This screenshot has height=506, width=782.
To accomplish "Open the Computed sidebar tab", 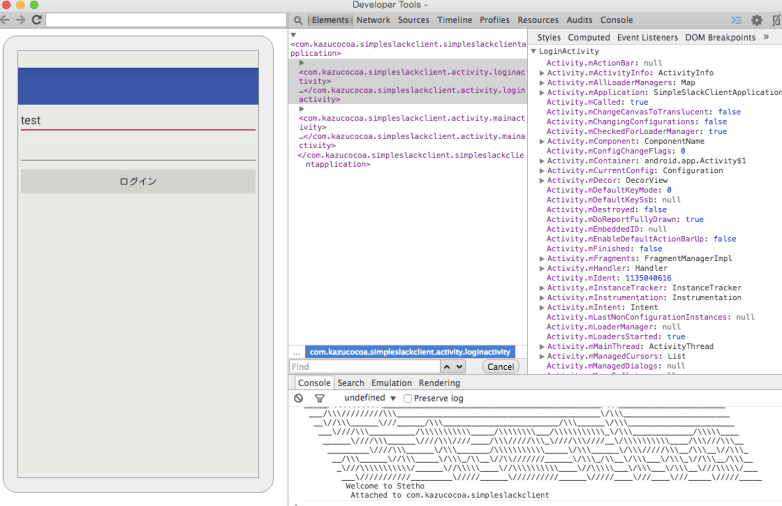I will pos(588,37).
